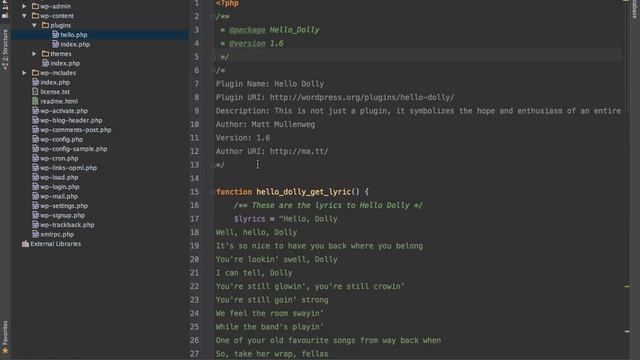Click the yellow warning stripe on the scrollbar
This screenshot has width=640, height=360.
(627, 287)
